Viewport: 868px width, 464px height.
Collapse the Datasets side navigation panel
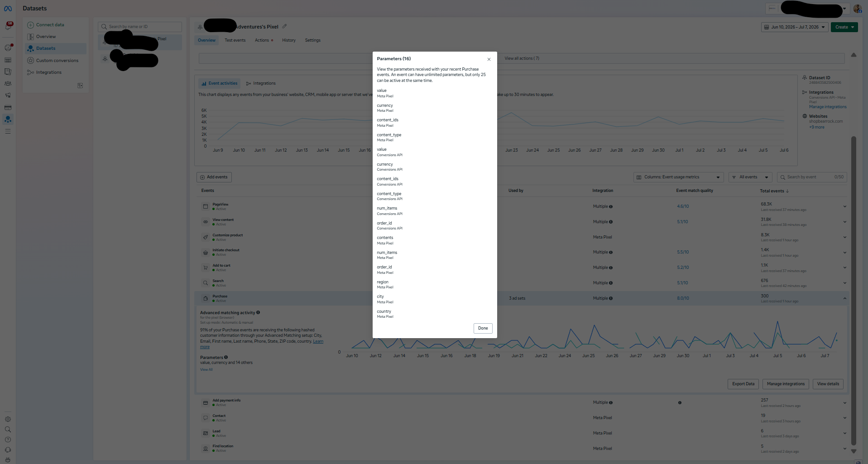click(x=80, y=86)
